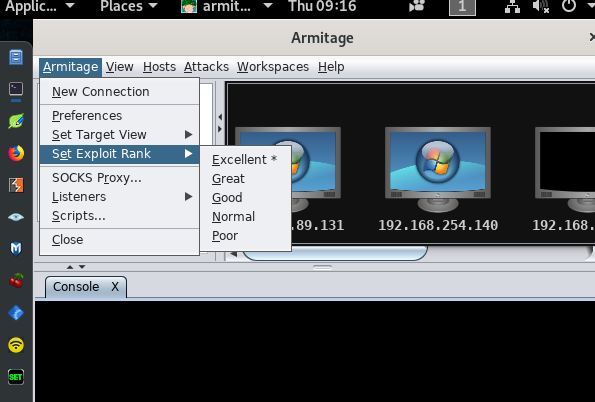Click the eye icon in the dock

16,217
